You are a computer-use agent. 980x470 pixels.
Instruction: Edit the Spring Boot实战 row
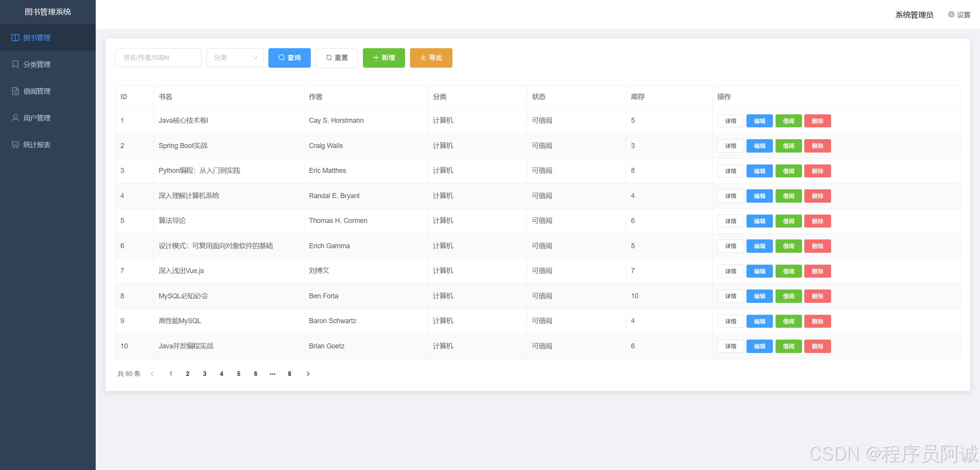coord(759,146)
